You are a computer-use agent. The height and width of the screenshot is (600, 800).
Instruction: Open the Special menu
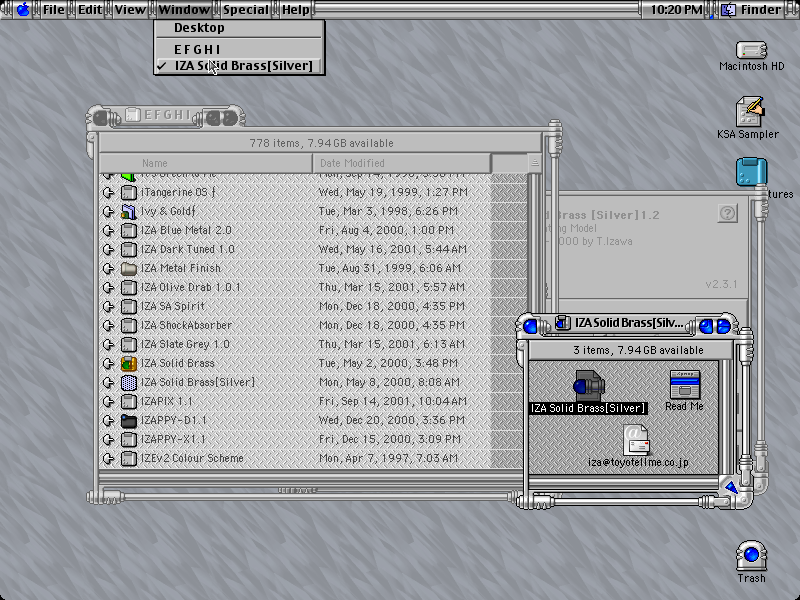tap(245, 9)
